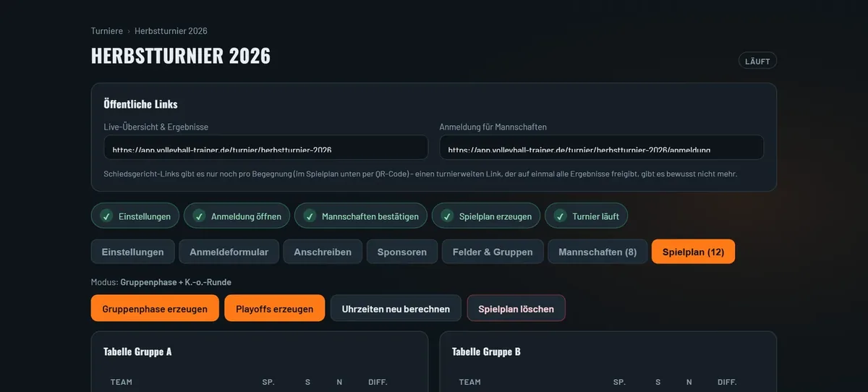Viewport: 868px width, 392px height.
Task: Click the Anmeldung öffnen step label
Action: pyautogui.click(x=246, y=216)
